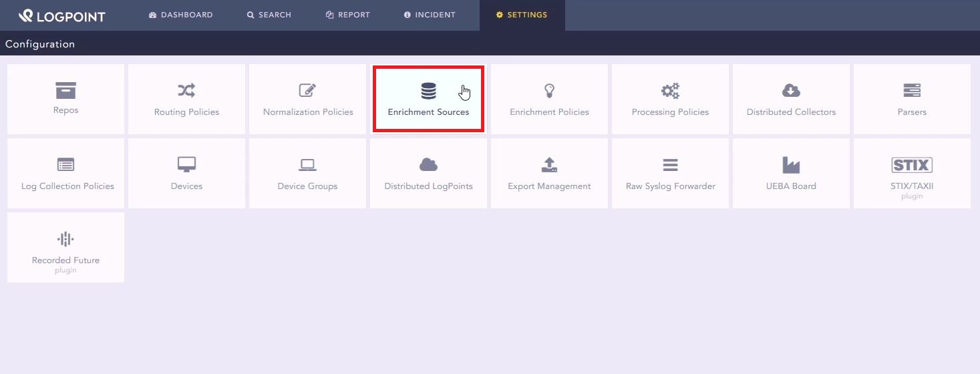Image resolution: width=980 pixels, height=374 pixels.
Task: Open Device Groups label
Action: [307, 186]
